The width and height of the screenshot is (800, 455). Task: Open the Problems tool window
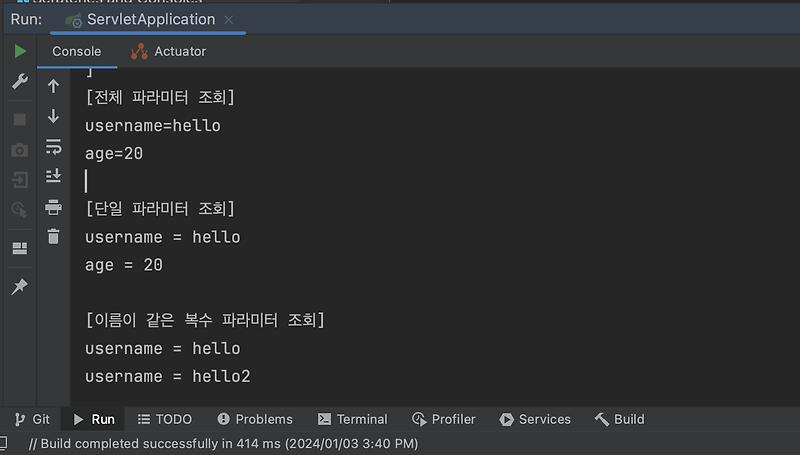coord(255,419)
